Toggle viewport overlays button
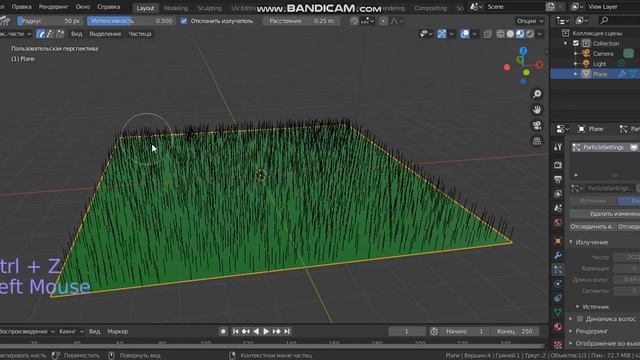640x360 pixels. point(464,34)
